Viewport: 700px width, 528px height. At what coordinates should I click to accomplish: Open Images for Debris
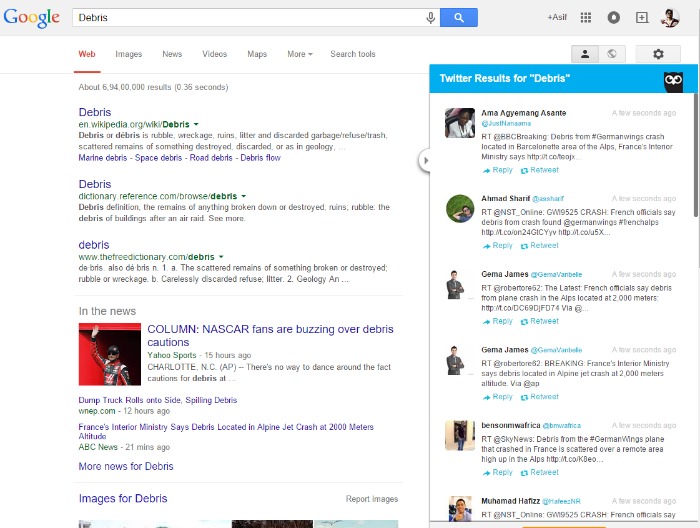click(x=123, y=498)
